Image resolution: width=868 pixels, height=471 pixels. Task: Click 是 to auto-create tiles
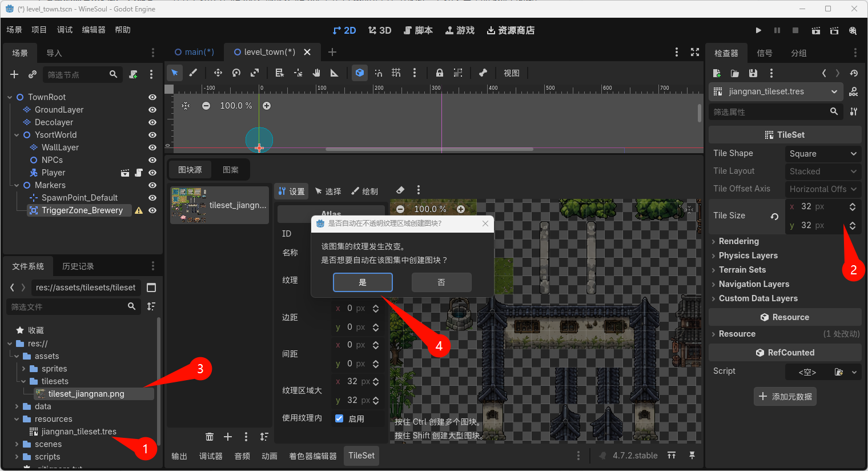pyautogui.click(x=363, y=282)
